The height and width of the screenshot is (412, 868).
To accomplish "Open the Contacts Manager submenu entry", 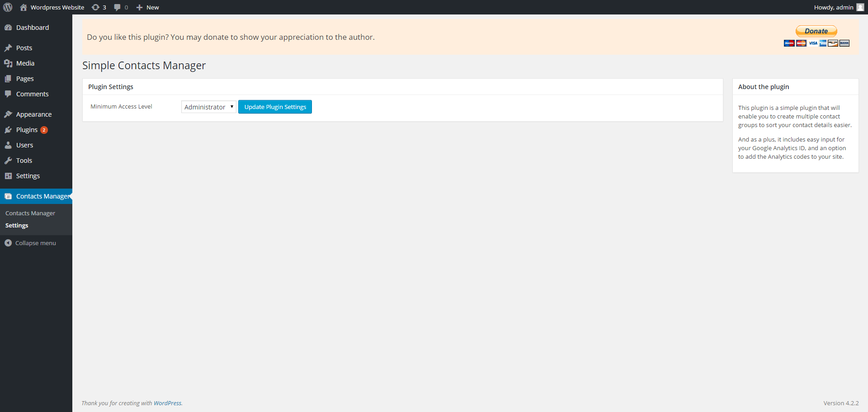I will coord(30,213).
